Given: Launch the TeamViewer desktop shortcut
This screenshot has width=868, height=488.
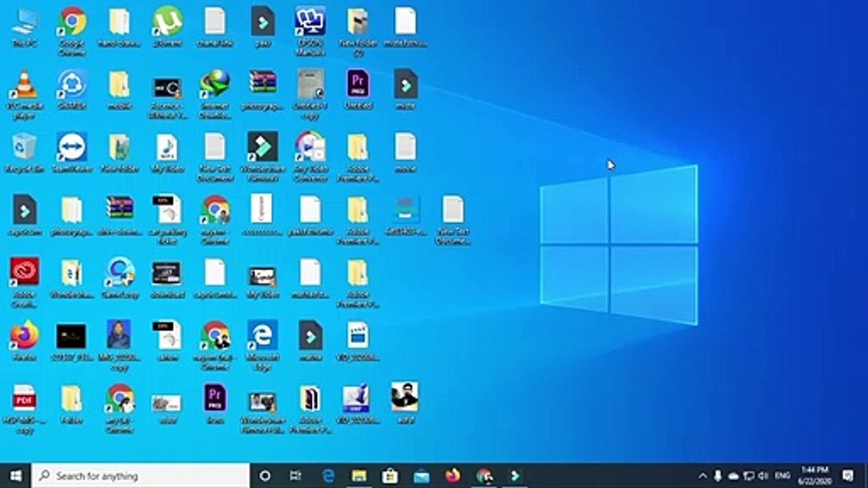Looking at the screenshot, I should (x=72, y=152).
